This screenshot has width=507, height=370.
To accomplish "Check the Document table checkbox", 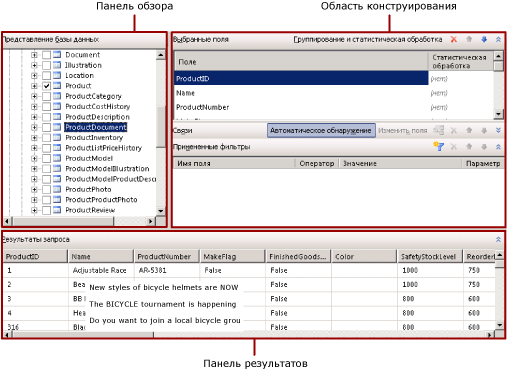I will pyautogui.click(x=46, y=55).
